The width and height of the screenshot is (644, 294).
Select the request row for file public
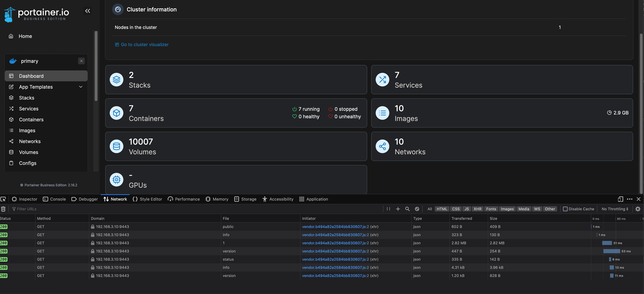[x=322, y=227]
